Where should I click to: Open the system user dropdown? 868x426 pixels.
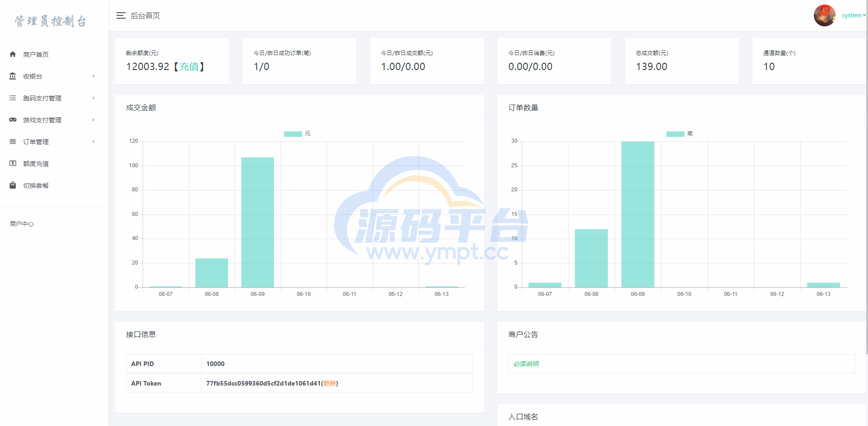point(853,15)
